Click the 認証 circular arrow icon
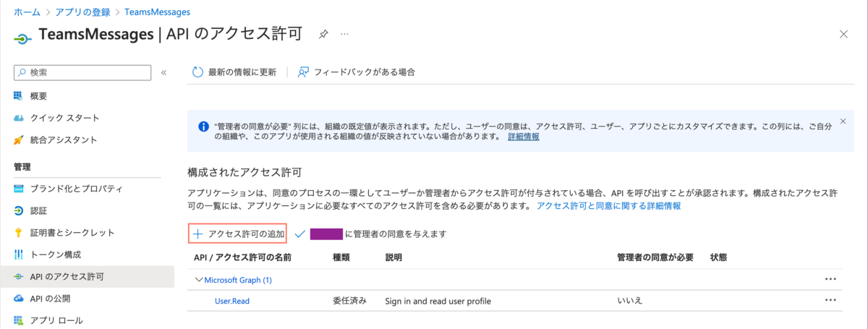 click(x=19, y=210)
